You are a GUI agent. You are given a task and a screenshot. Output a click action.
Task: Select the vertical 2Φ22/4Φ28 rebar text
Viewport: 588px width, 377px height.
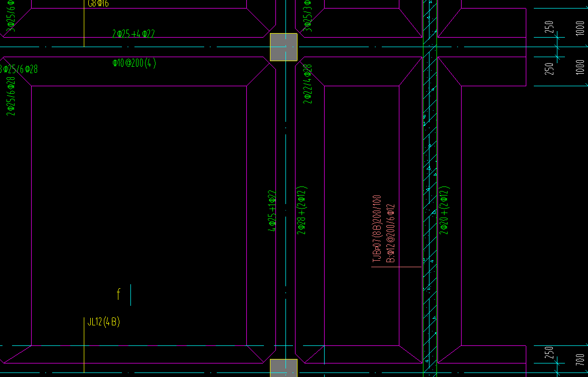point(308,84)
